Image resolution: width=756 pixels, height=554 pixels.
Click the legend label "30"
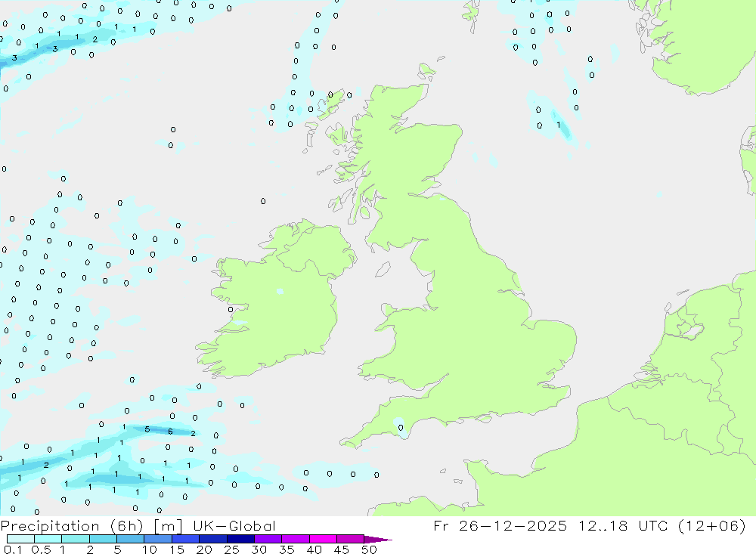click(x=259, y=549)
